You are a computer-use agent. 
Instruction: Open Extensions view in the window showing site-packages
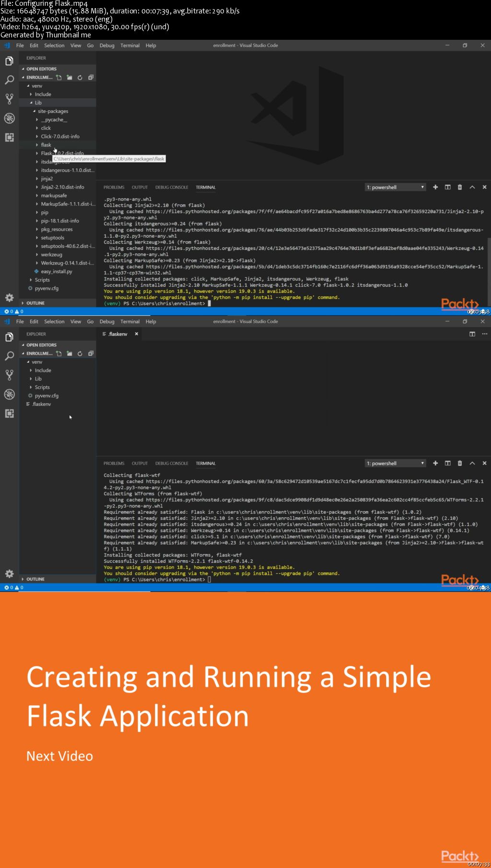point(9,137)
